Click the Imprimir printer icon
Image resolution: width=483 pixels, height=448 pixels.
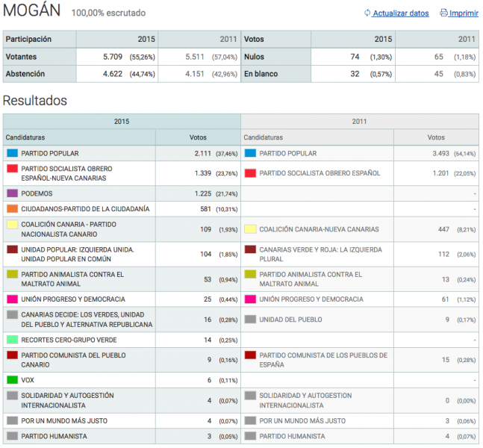pyautogui.click(x=443, y=13)
